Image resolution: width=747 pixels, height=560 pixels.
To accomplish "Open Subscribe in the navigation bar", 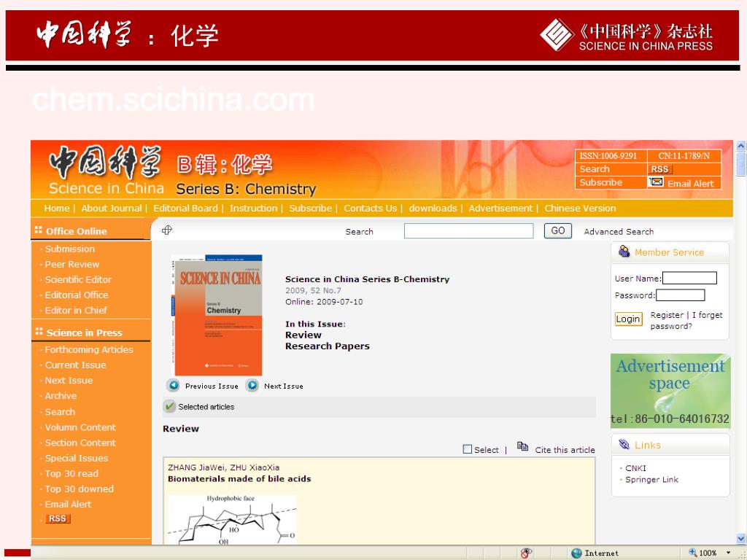I will (x=311, y=208).
